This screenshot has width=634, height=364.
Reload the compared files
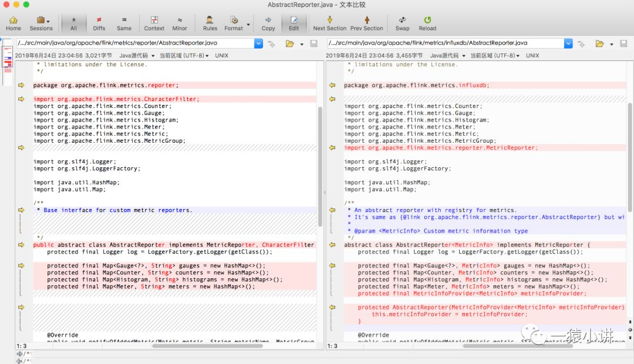pyautogui.click(x=427, y=23)
